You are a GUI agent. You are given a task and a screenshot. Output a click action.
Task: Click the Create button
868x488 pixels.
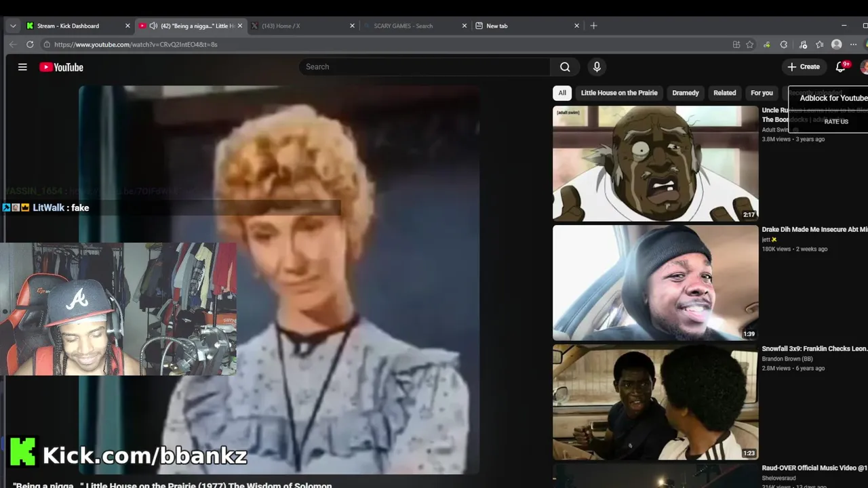click(804, 66)
